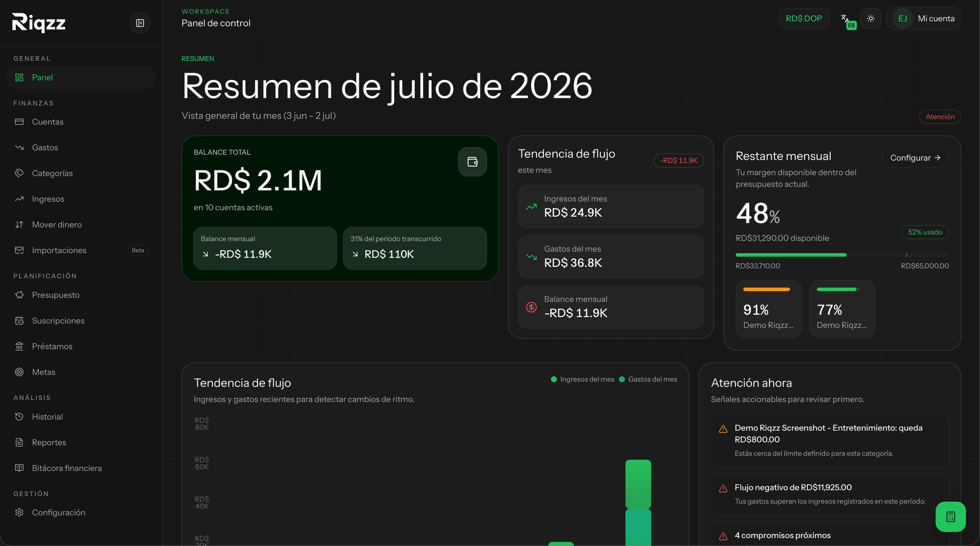980x546 pixels.
Task: Click the Ingresos del mes trending-up icon
Action: (x=531, y=207)
